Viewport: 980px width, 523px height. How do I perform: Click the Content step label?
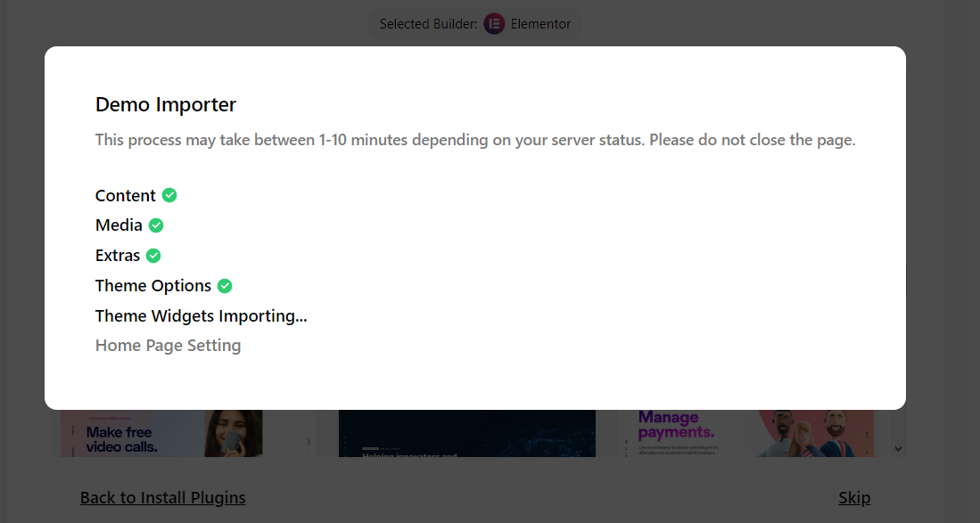[126, 195]
